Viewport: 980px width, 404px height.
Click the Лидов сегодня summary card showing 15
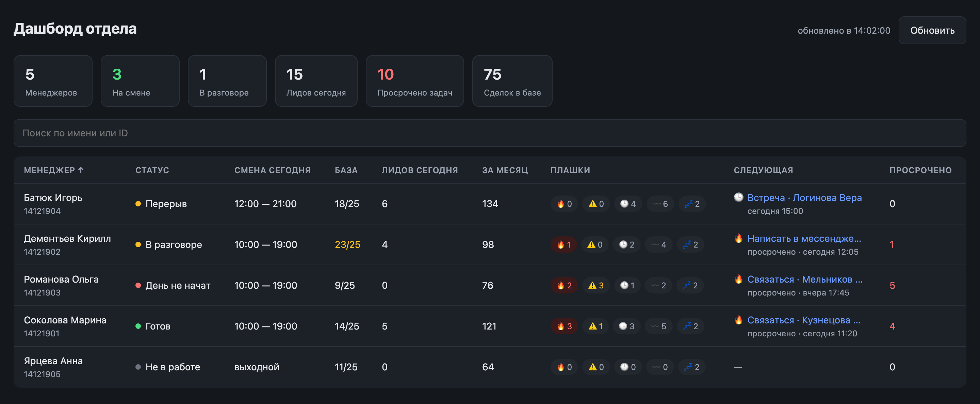pos(316,81)
